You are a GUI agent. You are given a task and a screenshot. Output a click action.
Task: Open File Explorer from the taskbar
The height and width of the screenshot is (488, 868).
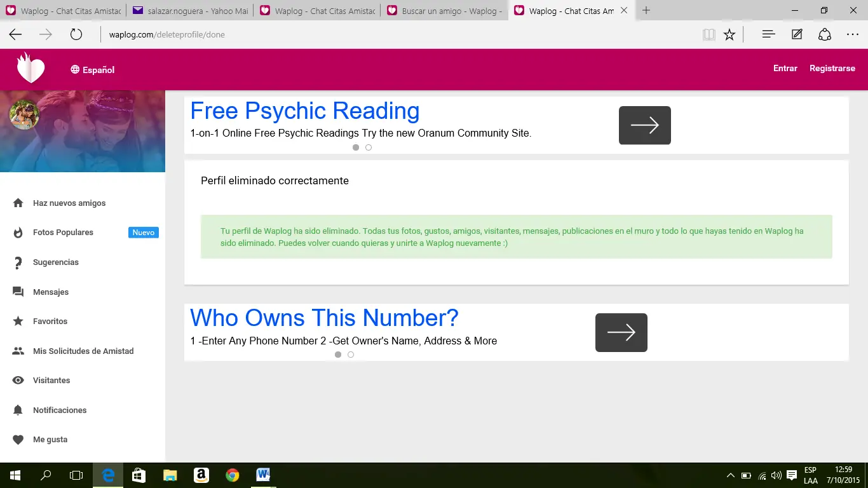170,475
